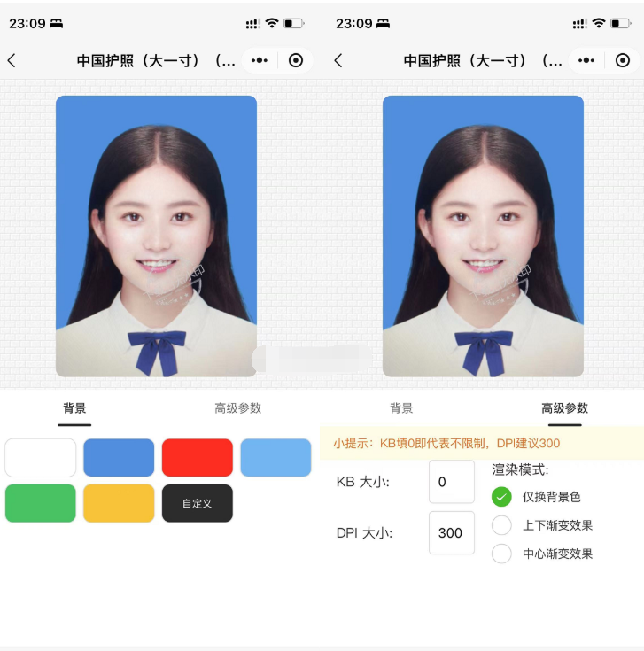This screenshot has height=651, width=644.
Task: Focus the KB 大小 input field
Action: point(452,482)
